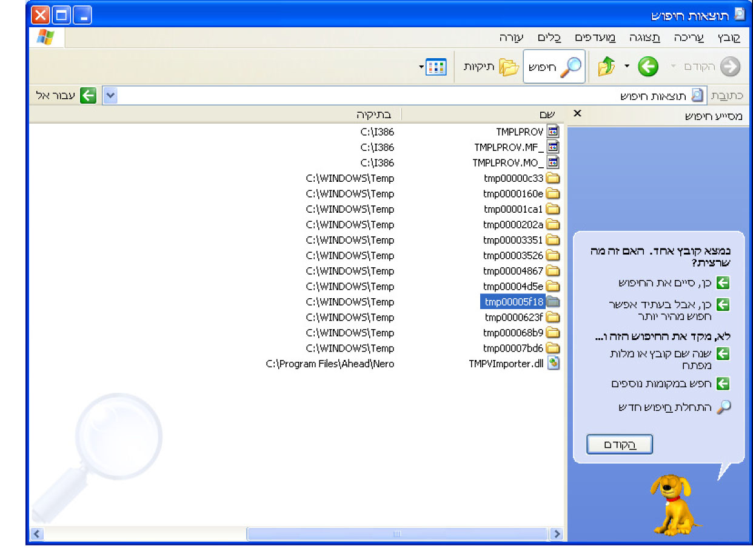Select folder icon of tmp0000160e
The height and width of the screenshot is (560, 753).
pyautogui.click(x=553, y=193)
